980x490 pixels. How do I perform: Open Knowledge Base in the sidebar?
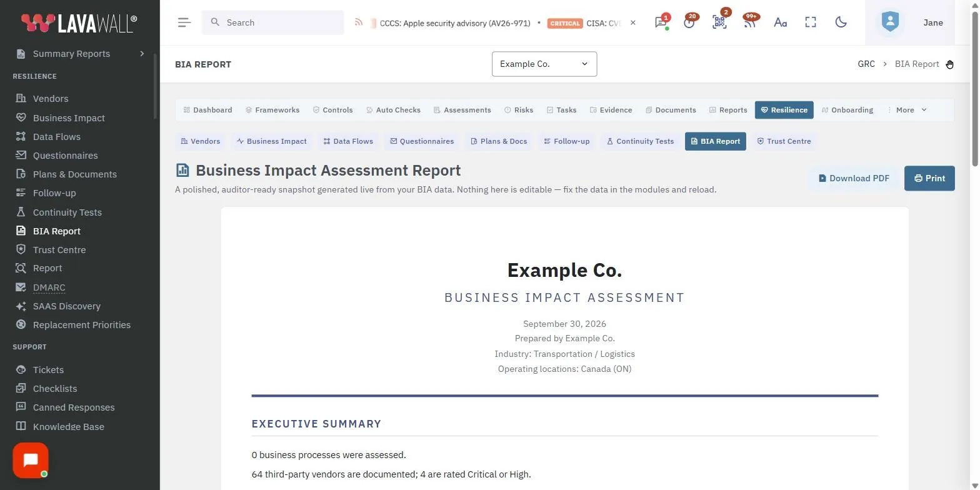68,426
